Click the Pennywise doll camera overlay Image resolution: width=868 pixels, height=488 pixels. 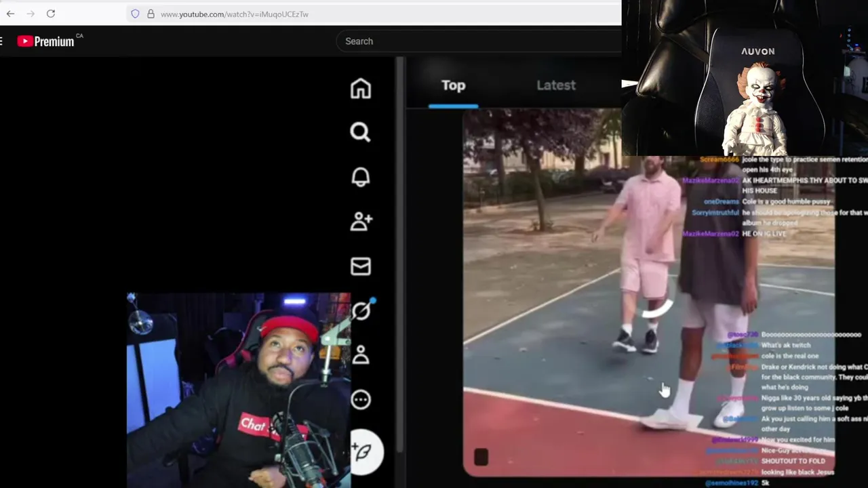745,78
